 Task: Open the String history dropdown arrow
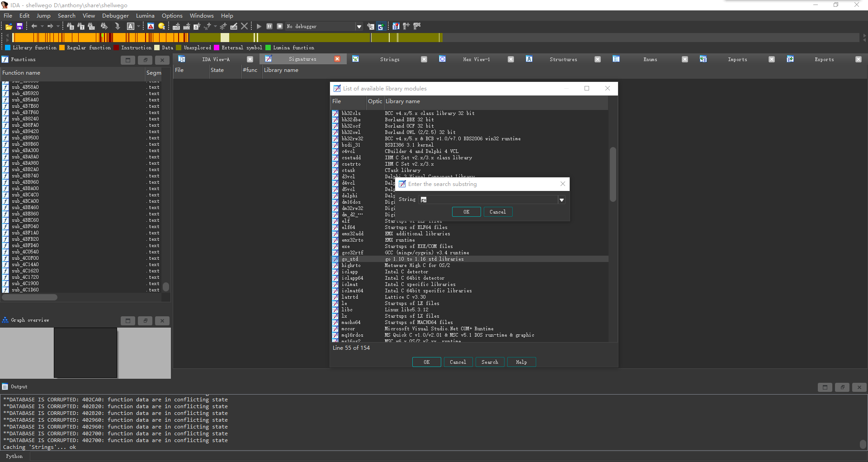click(x=561, y=200)
